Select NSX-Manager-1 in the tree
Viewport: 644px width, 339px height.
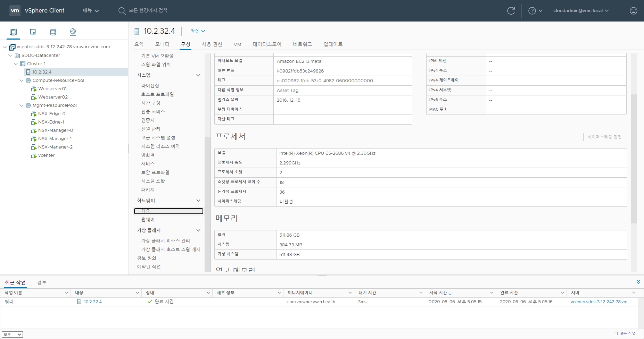[55, 139]
